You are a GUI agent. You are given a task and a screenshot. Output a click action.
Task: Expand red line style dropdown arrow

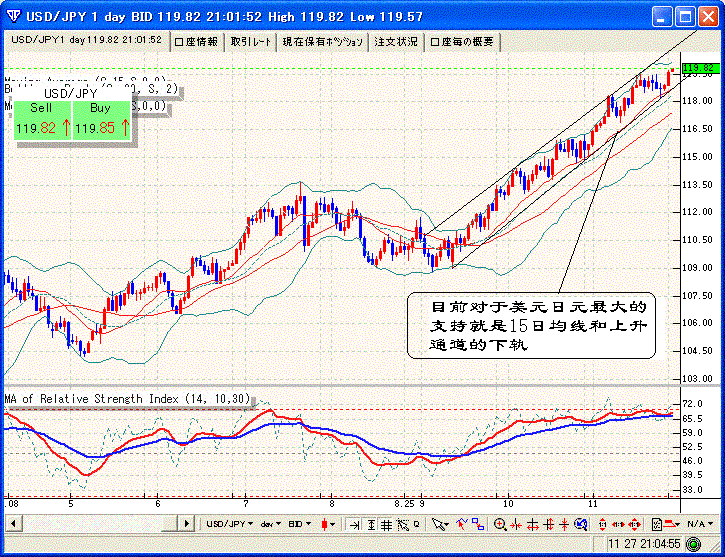coord(677,525)
